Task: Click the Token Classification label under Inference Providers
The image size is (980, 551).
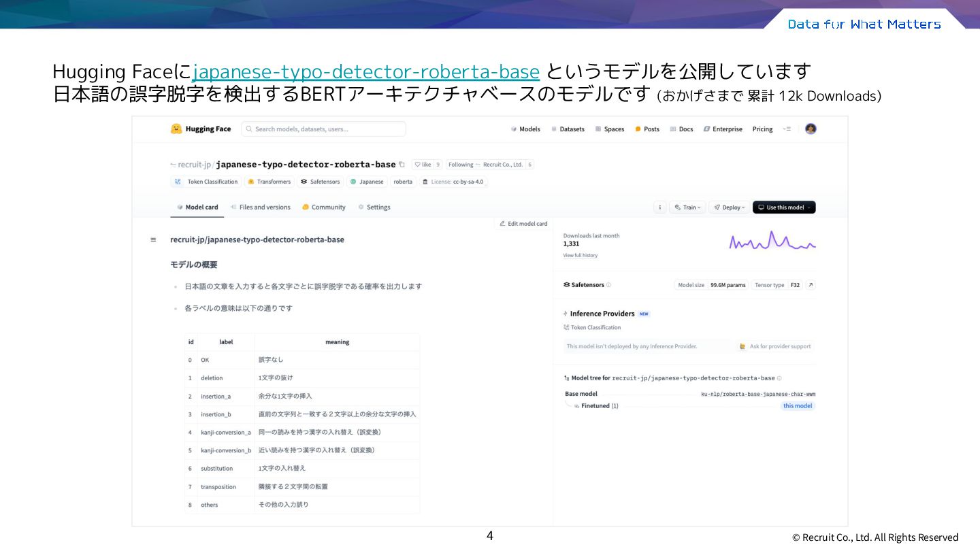Action: coord(591,328)
